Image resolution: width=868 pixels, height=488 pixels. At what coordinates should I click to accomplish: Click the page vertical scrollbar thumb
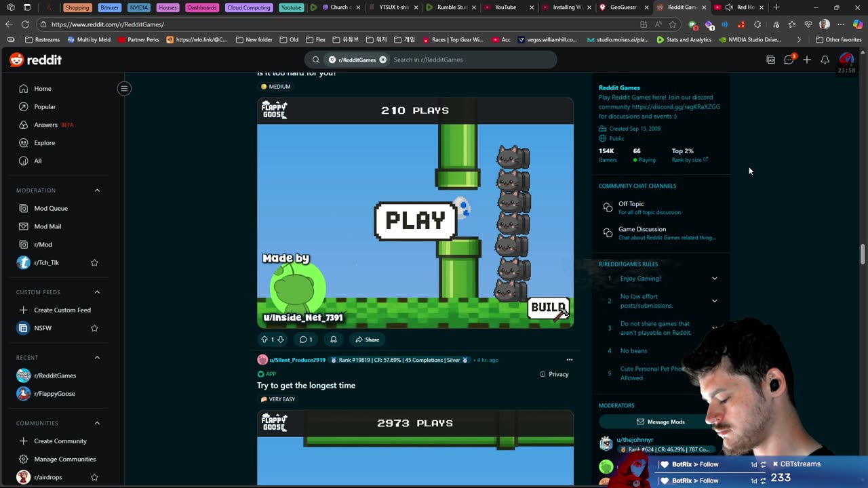point(863,254)
